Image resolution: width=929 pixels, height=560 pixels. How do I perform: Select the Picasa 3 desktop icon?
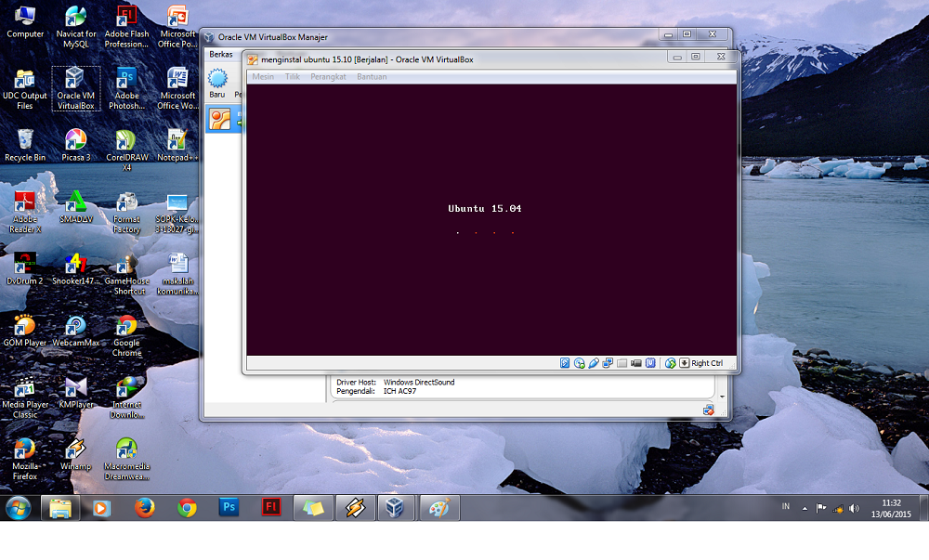tap(76, 146)
